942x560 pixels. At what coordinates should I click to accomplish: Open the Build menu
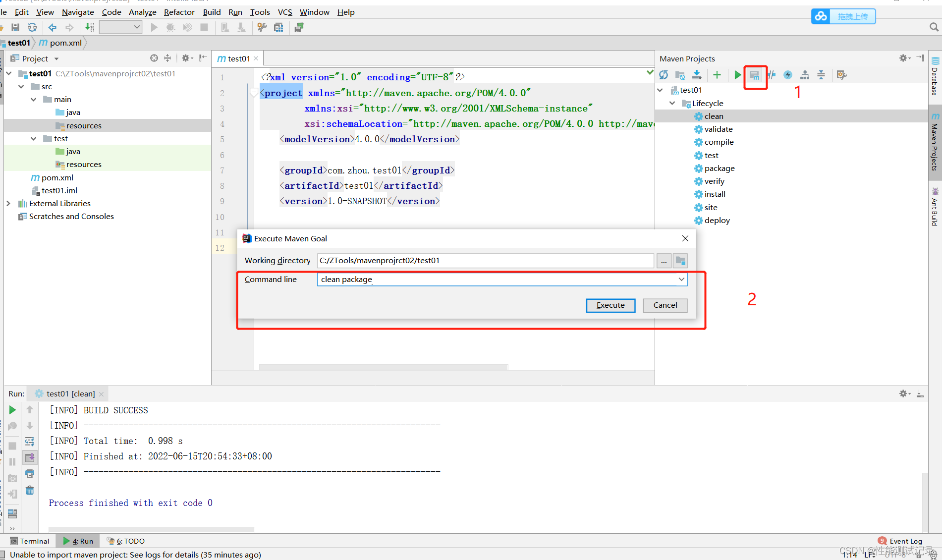pyautogui.click(x=212, y=12)
